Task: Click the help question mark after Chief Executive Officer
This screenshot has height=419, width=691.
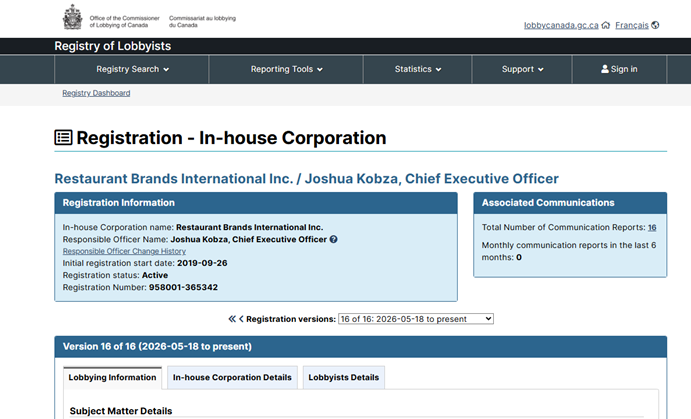Action: coord(334,239)
